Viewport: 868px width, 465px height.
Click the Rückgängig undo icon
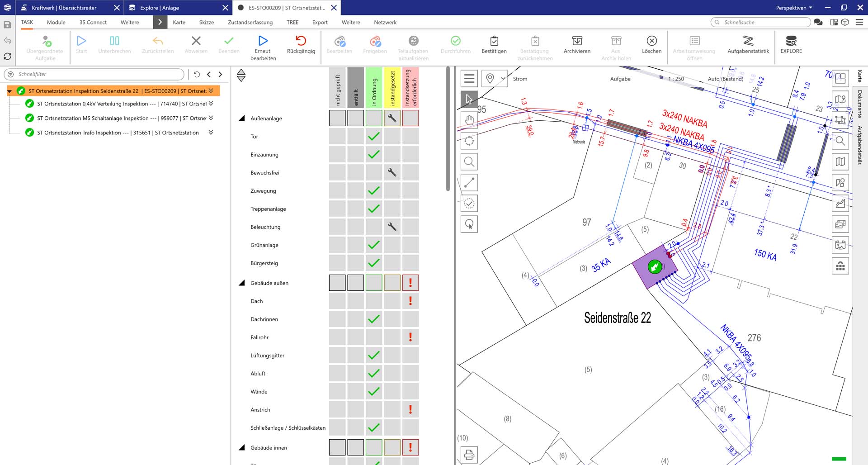(x=301, y=41)
